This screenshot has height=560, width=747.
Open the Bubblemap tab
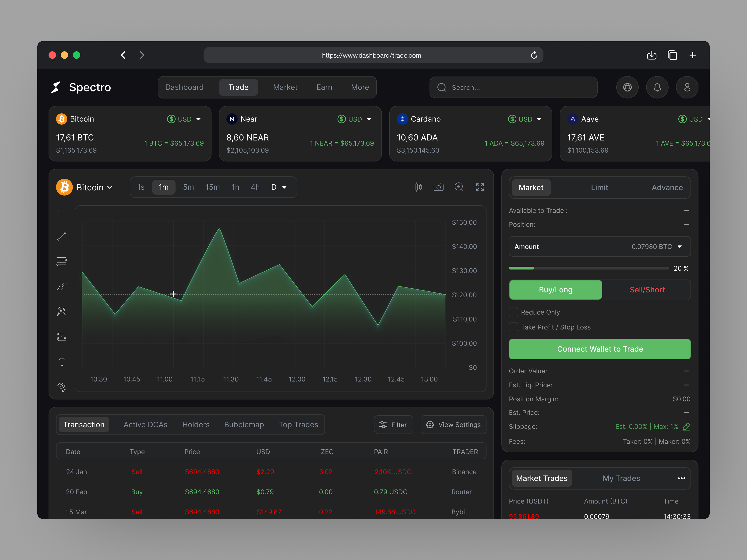[244, 424]
